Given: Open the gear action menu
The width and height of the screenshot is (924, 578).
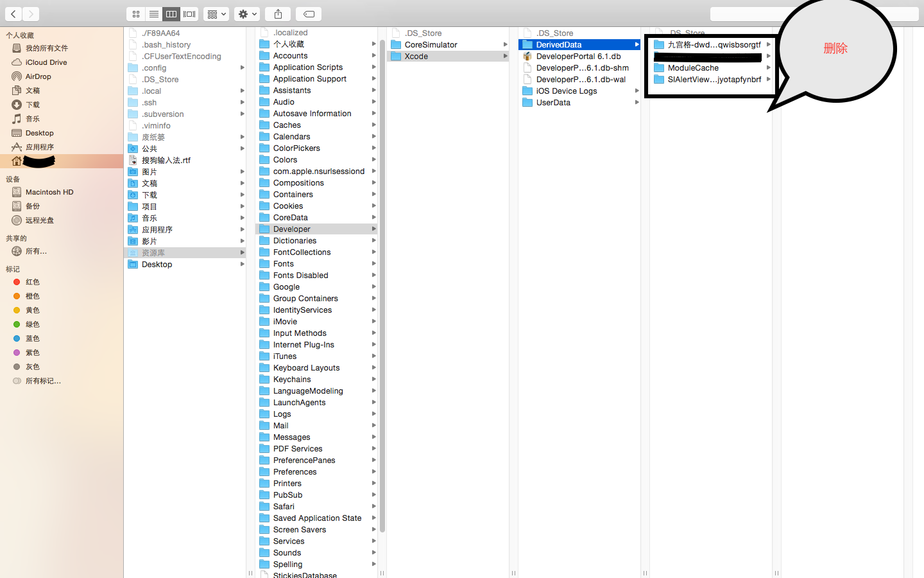Looking at the screenshot, I should point(247,13).
